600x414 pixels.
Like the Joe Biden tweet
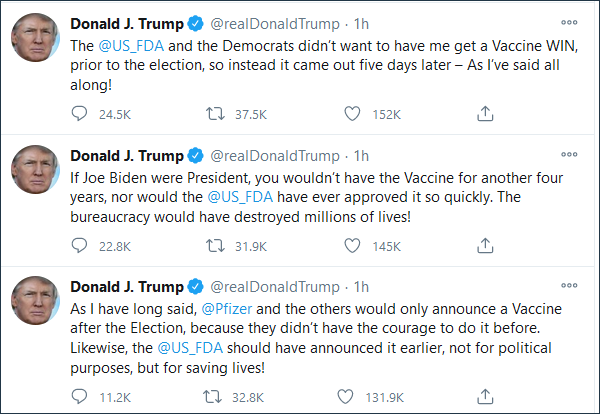coord(351,244)
